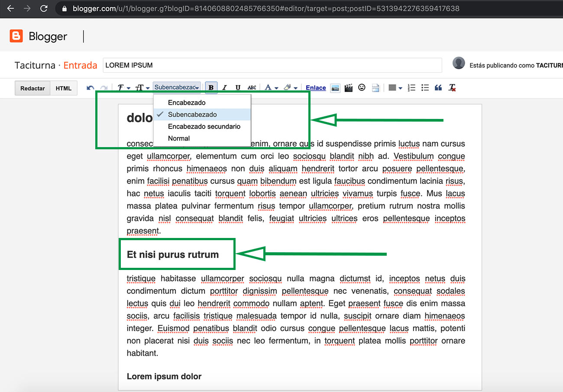This screenshot has width=563, height=392.
Task: Switch to the HTML tab
Action: pyautogui.click(x=64, y=88)
